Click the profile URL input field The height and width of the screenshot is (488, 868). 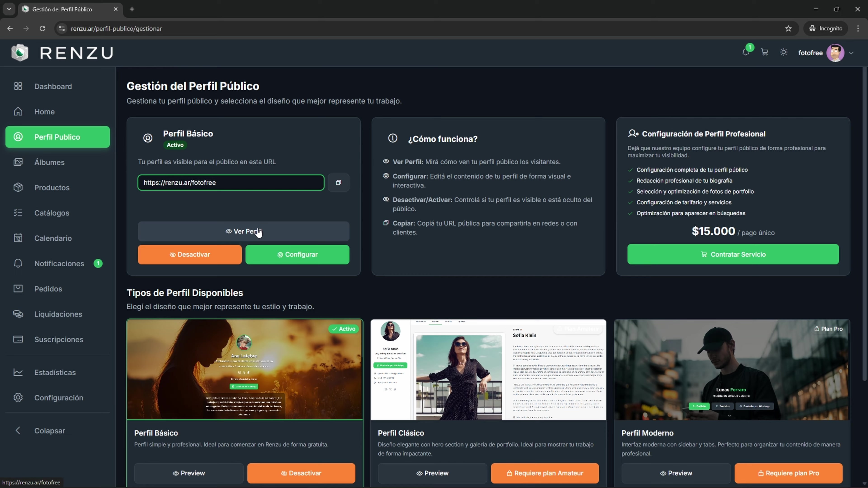coord(231,183)
